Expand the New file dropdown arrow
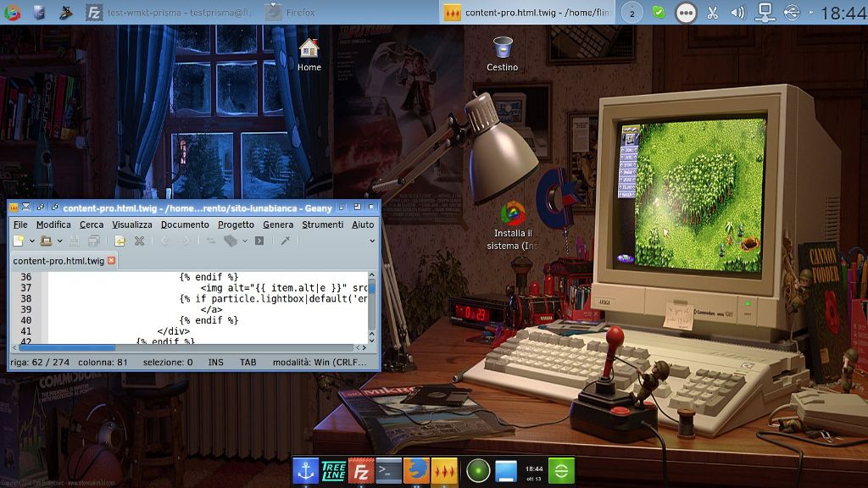 click(x=31, y=241)
